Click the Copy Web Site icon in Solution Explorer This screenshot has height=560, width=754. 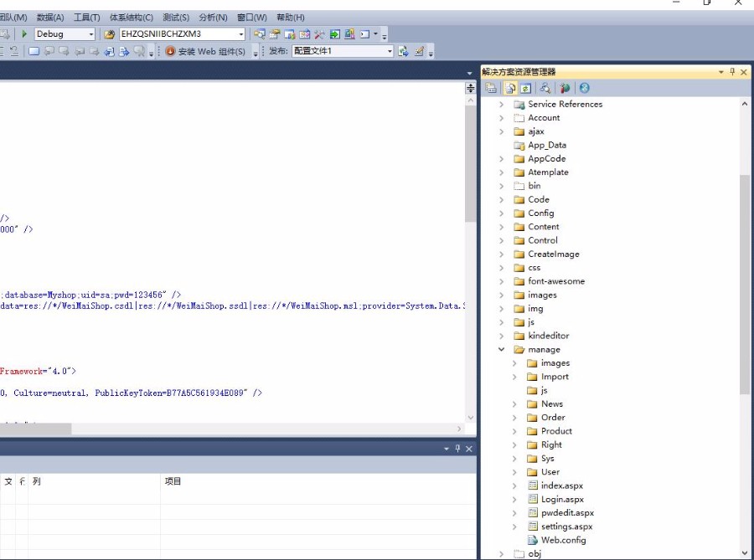(x=565, y=88)
